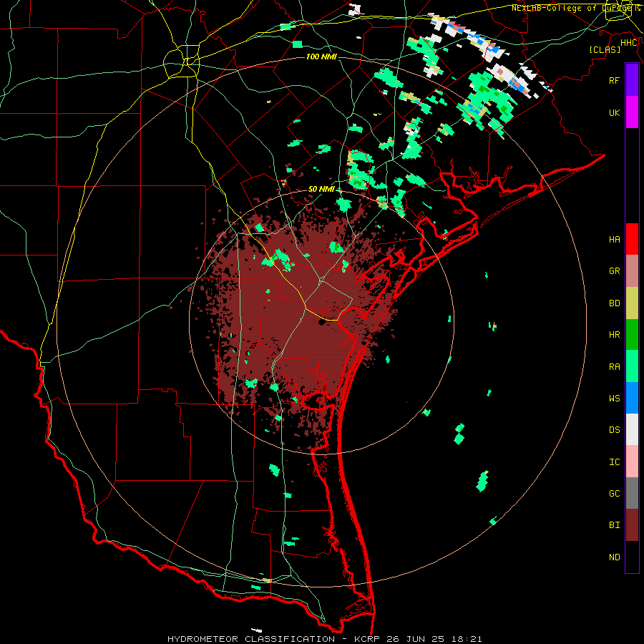Click the RF purple legend swatch
Screen dimensions: 644x644
point(632,80)
